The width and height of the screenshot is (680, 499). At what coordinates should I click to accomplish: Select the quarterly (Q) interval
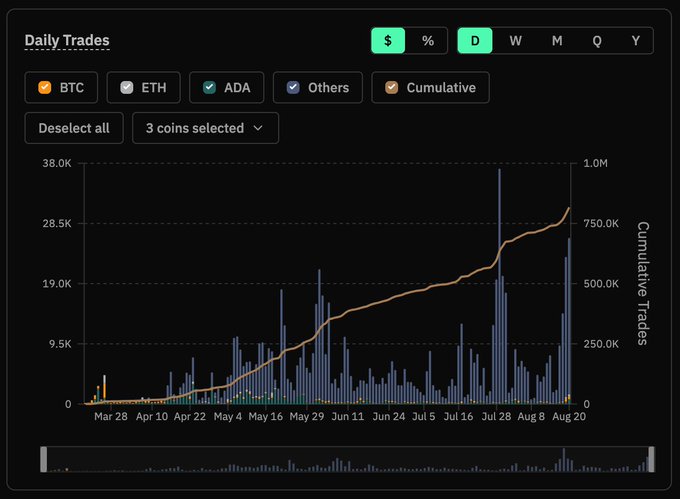pyautogui.click(x=597, y=41)
